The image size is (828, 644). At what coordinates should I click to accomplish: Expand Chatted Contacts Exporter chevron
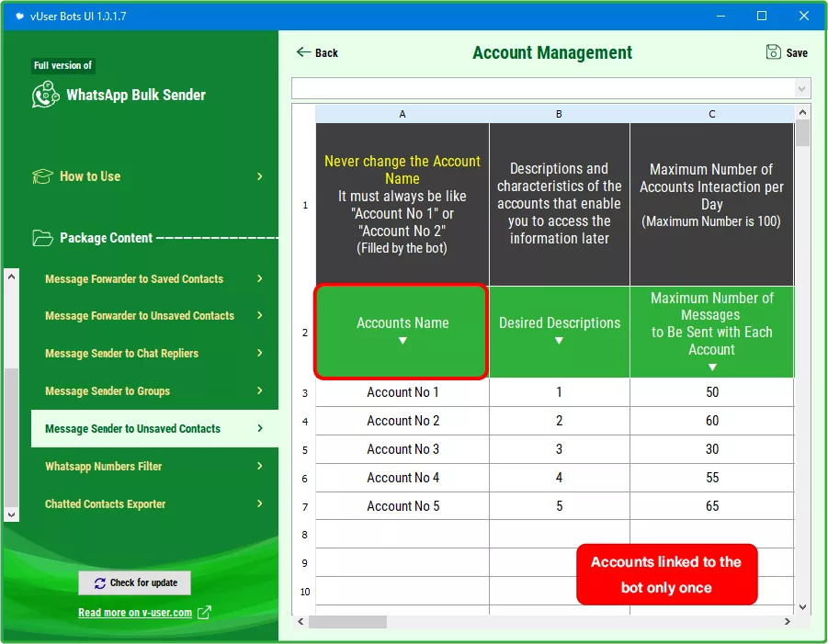(259, 503)
